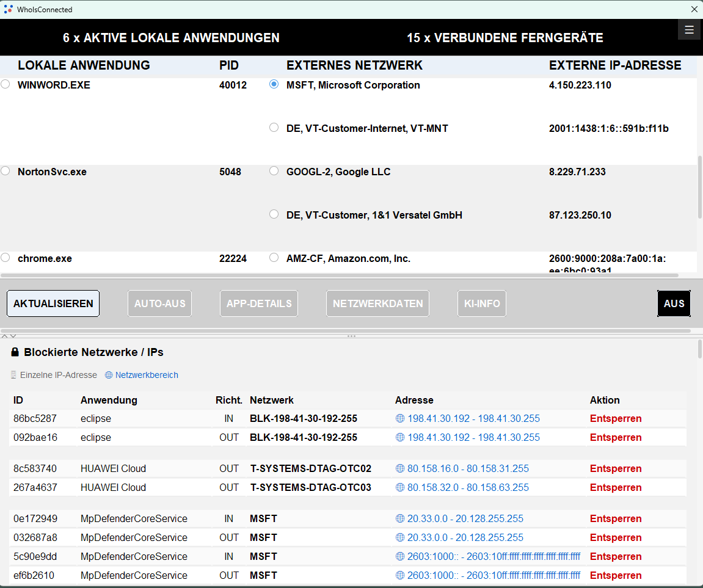This screenshot has height=588, width=703.
Task: Click the EXTERNES NETZWERK column header
Action: click(x=354, y=65)
